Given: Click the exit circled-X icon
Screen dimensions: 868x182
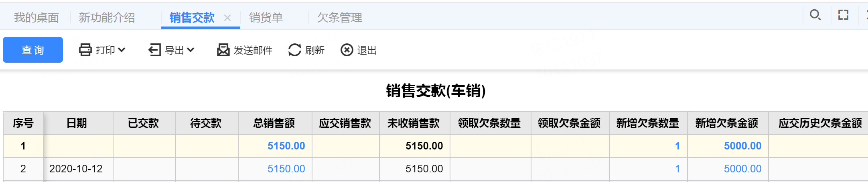Looking at the screenshot, I should coord(347,50).
